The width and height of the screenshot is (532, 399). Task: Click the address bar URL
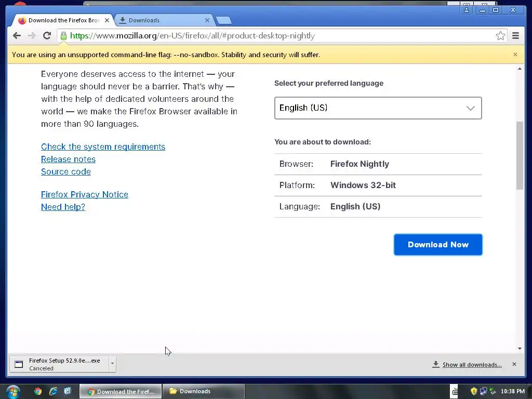pyautogui.click(x=192, y=36)
